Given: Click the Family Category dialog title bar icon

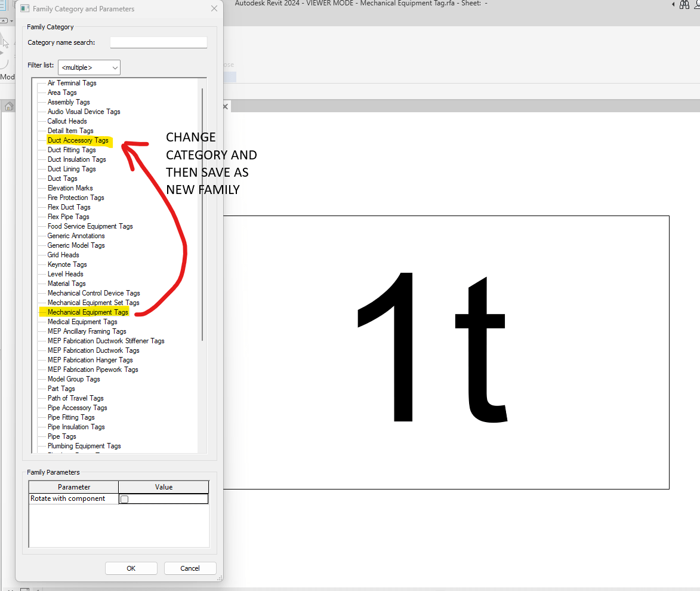Looking at the screenshot, I should click(24, 8).
